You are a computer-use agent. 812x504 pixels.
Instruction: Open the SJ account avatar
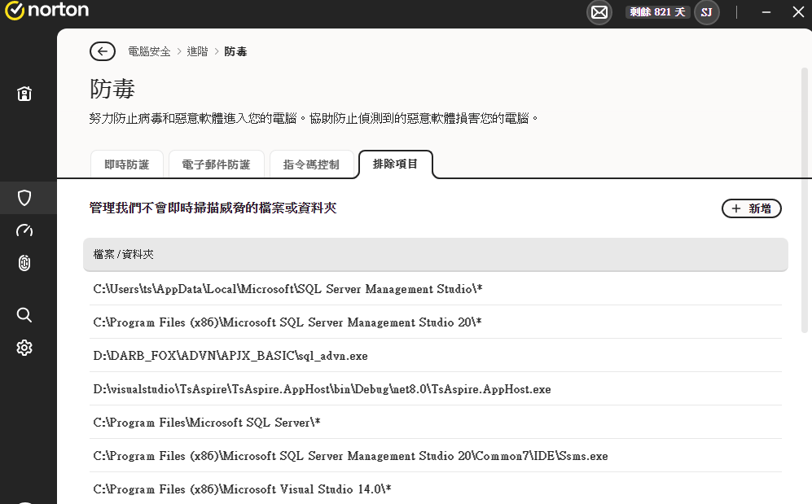706,12
